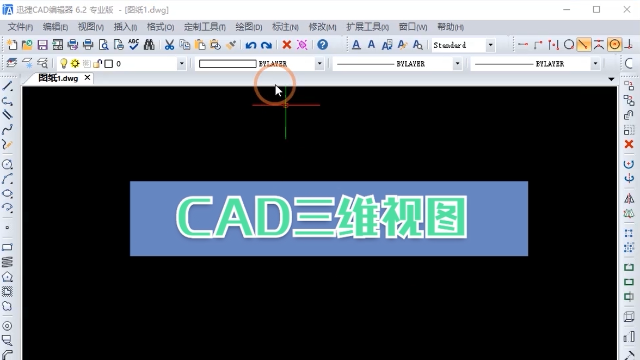Save the drawing with floppy icon
The height and width of the screenshot is (360, 640).
(42, 45)
